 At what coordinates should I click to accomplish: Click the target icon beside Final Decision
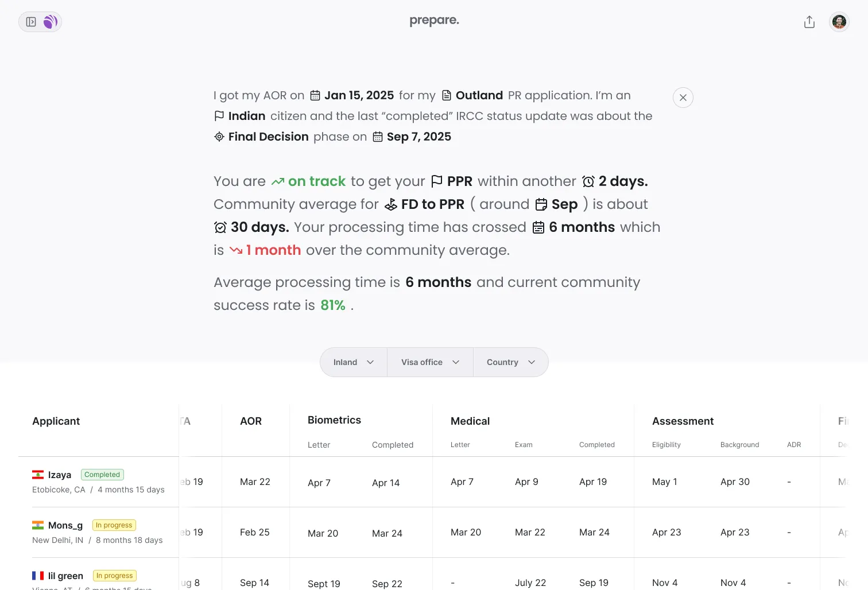tap(219, 137)
